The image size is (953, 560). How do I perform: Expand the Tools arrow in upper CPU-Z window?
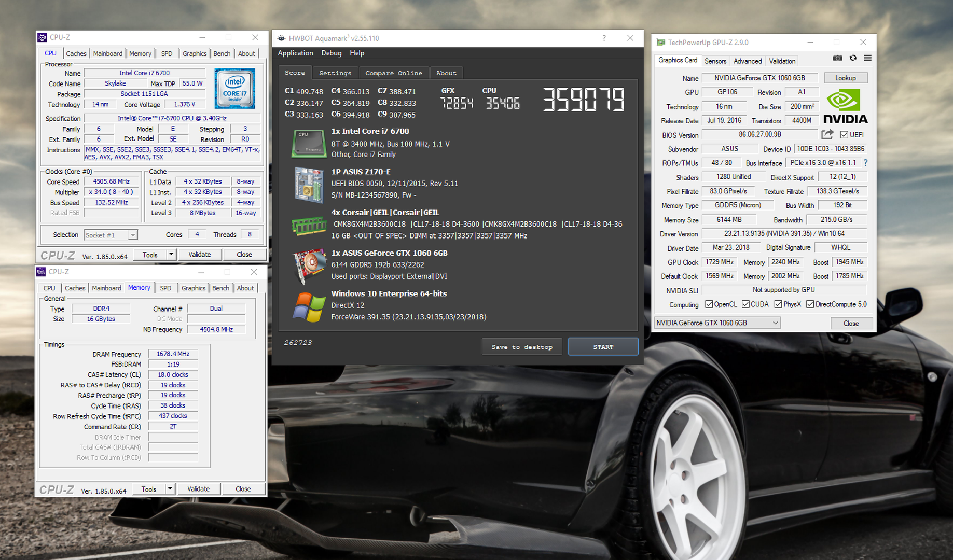(x=171, y=255)
